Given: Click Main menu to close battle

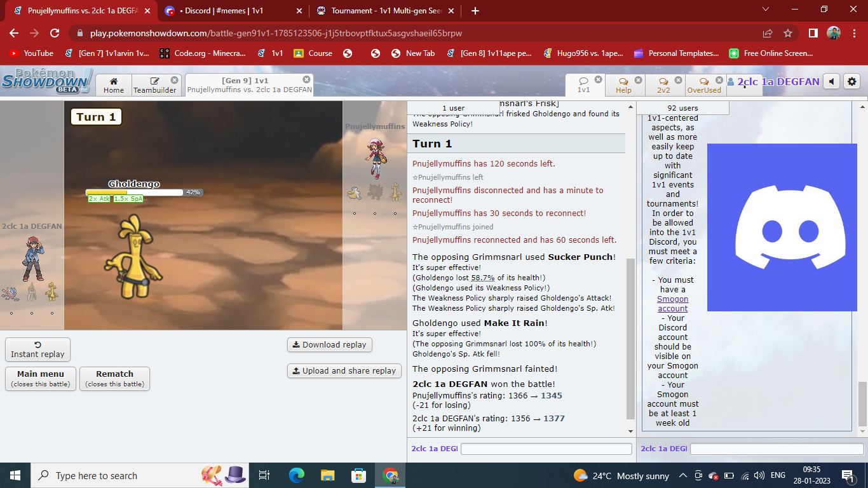Looking at the screenshot, I should pyautogui.click(x=41, y=379).
